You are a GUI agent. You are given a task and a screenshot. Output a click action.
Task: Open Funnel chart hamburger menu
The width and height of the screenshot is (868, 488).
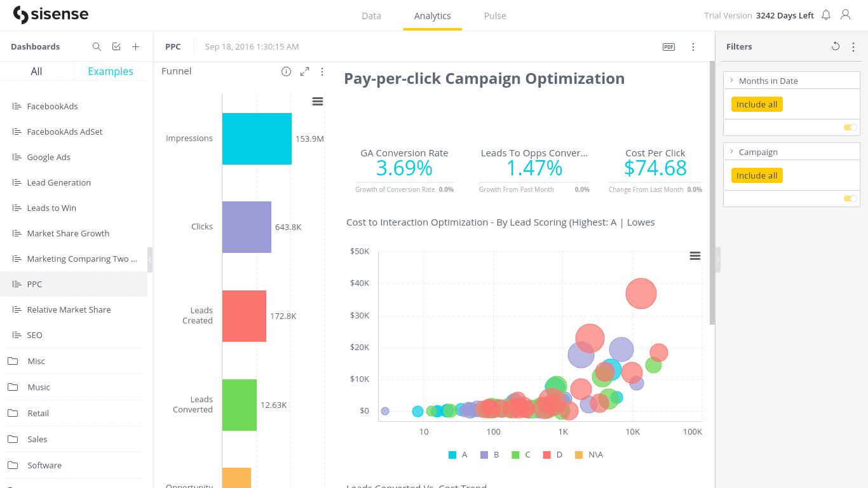(x=318, y=102)
